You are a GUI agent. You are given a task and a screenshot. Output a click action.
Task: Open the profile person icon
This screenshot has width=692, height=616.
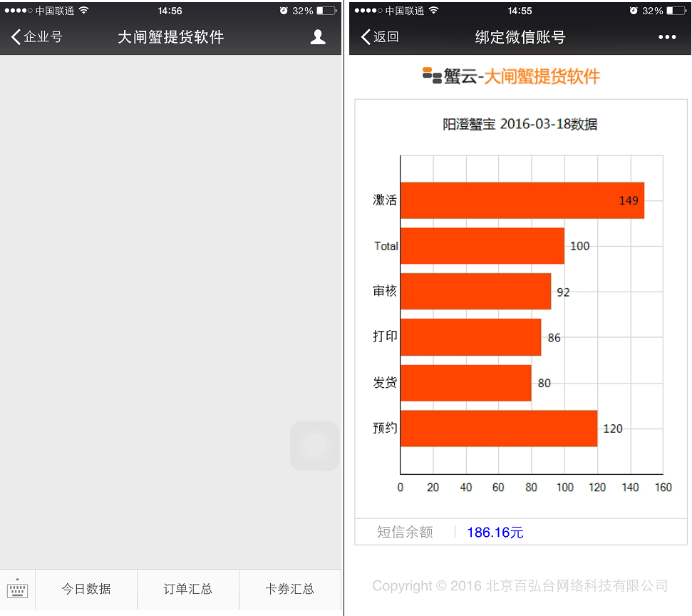coord(318,37)
